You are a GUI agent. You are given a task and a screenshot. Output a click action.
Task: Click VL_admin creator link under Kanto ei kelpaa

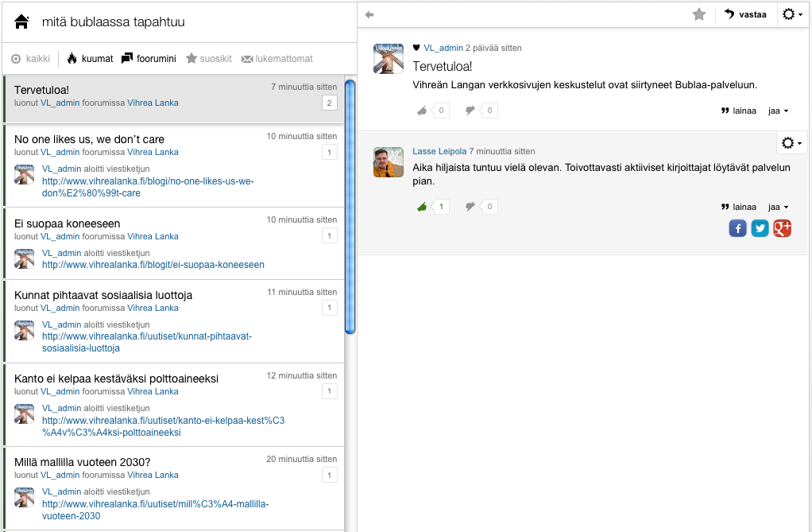tap(60, 391)
